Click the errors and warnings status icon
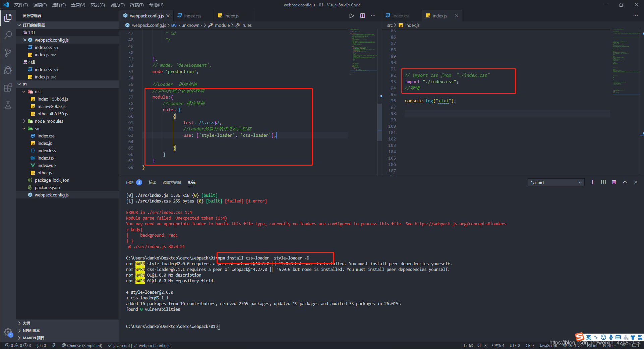The width and height of the screenshot is (644, 349). tap(18, 345)
